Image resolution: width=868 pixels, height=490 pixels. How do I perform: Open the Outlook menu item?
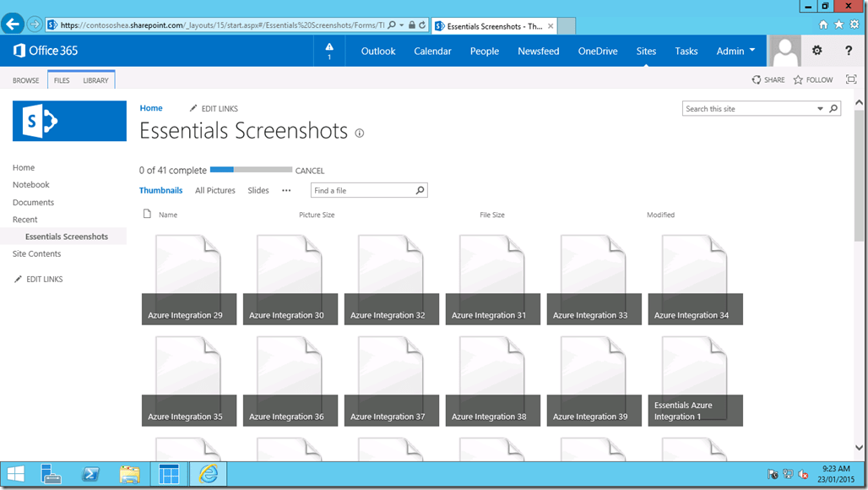click(x=377, y=51)
